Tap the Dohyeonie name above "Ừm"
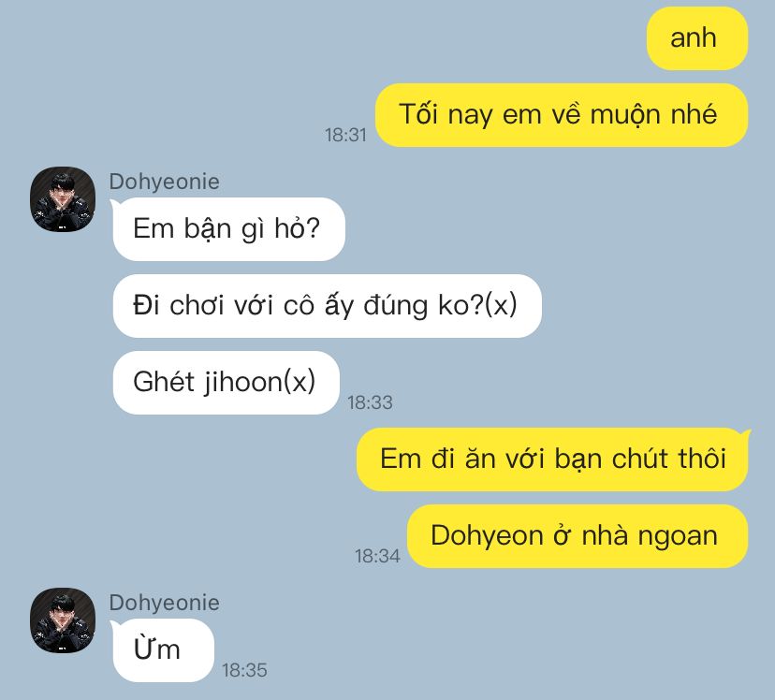775x700 pixels. (x=164, y=603)
